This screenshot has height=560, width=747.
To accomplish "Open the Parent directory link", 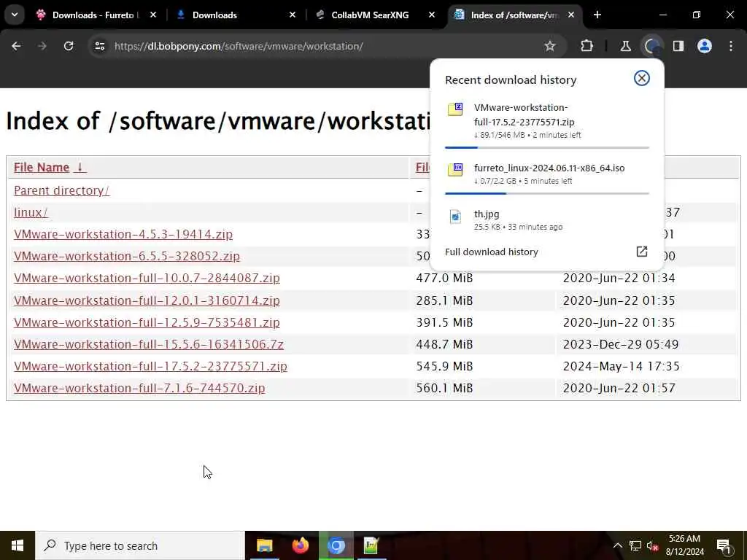I will (x=61, y=190).
